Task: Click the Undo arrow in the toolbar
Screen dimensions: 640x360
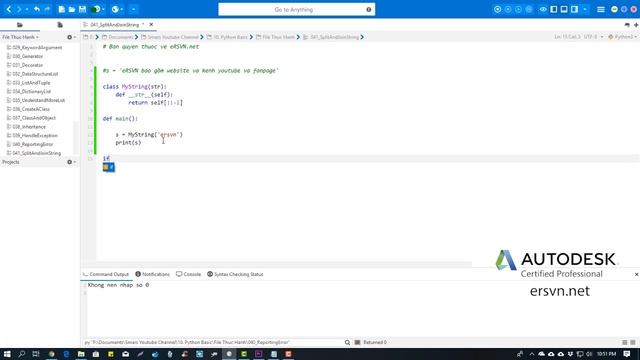Action: 37,9
